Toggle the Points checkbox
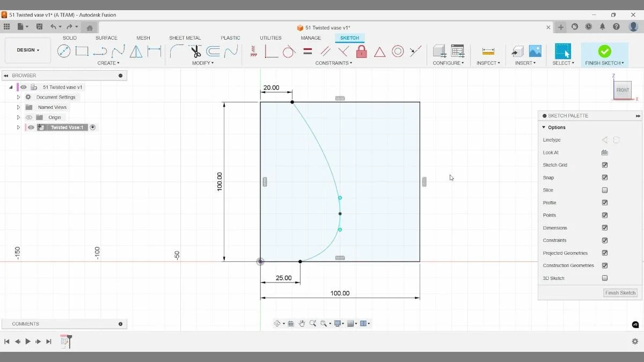This screenshot has width=644, height=362. [605, 215]
